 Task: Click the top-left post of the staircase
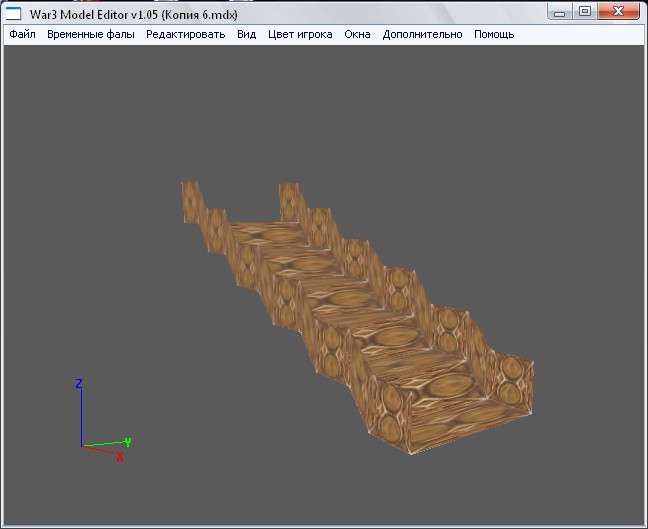[x=190, y=203]
